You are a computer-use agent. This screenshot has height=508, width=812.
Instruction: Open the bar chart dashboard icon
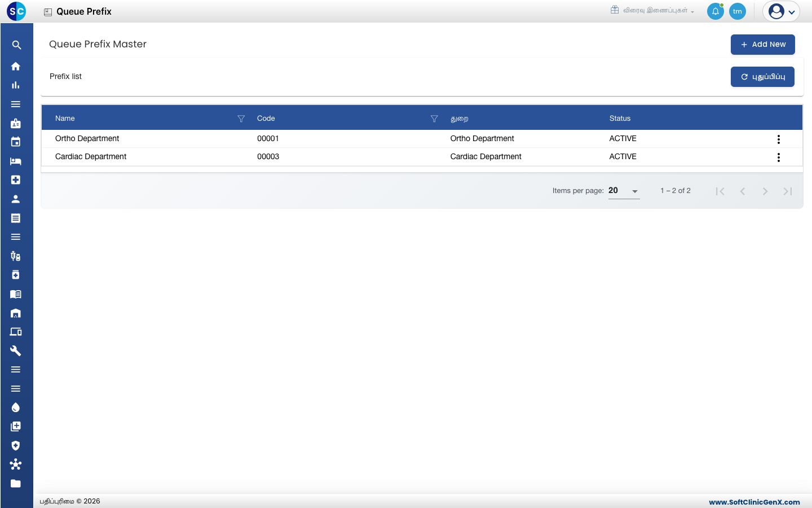click(x=16, y=85)
